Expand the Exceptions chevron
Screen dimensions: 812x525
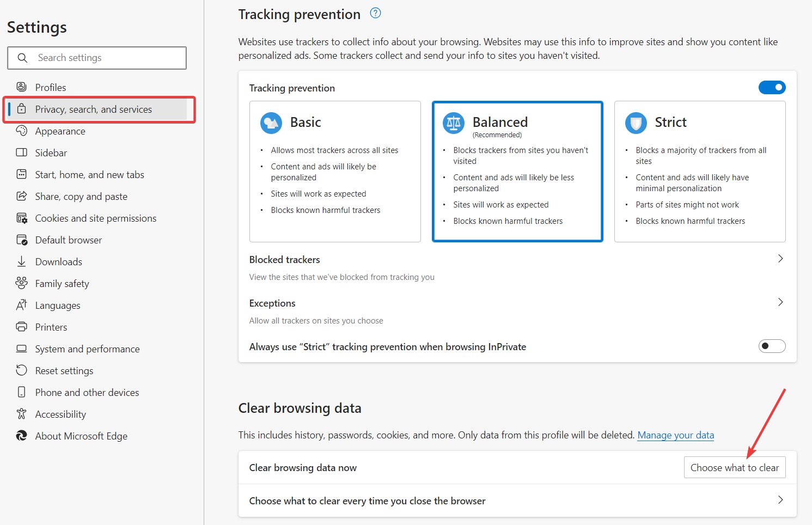780,302
